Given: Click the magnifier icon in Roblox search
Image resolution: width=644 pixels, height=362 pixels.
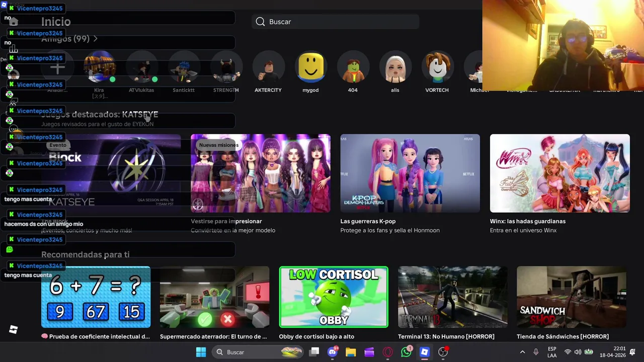Looking at the screenshot, I should (260, 22).
